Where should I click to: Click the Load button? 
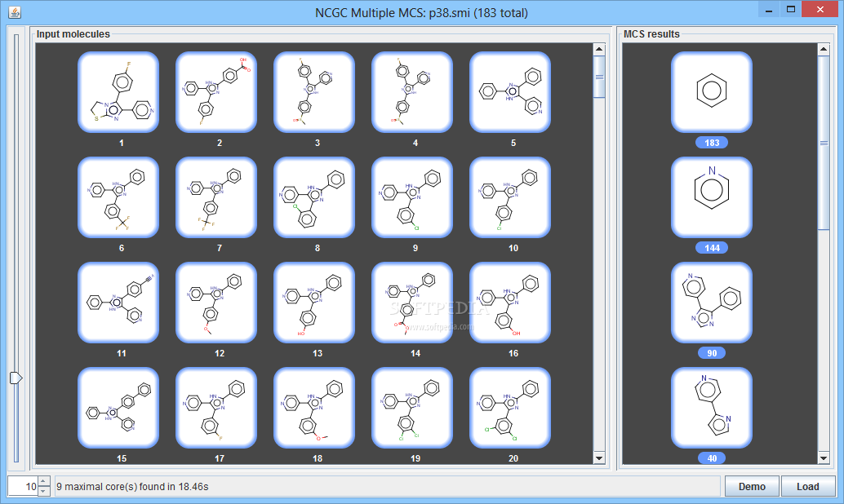point(808,486)
